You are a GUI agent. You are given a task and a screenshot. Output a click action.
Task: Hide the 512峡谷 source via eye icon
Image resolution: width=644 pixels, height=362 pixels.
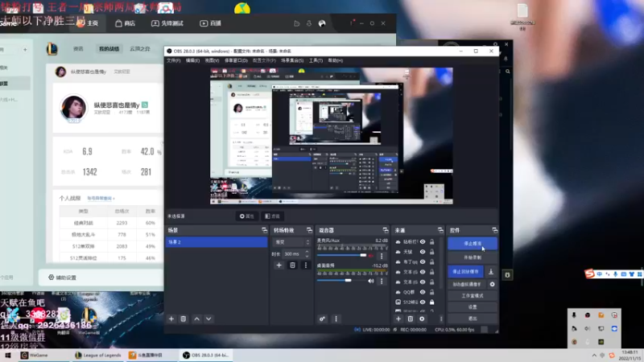coord(423,302)
